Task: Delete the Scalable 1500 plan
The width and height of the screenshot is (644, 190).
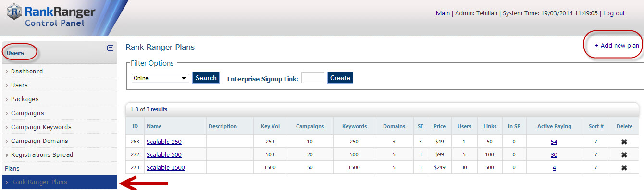Action: pyautogui.click(x=624, y=167)
